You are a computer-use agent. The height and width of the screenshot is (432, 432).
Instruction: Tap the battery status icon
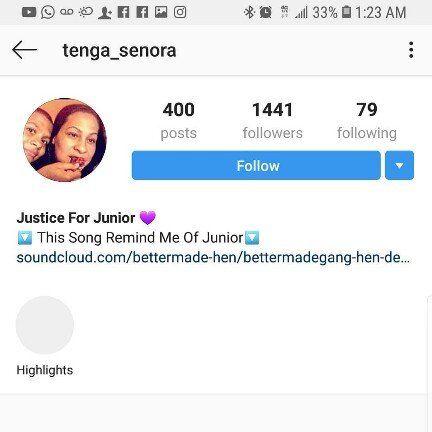point(347,12)
